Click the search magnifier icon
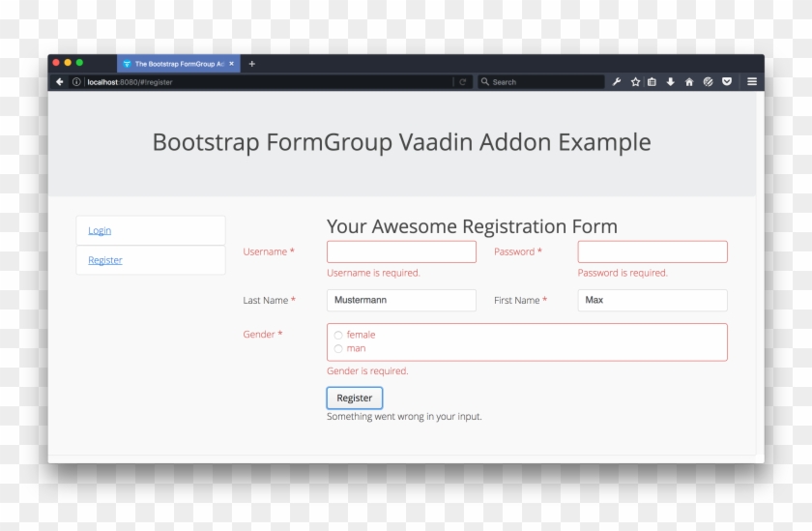 (484, 82)
